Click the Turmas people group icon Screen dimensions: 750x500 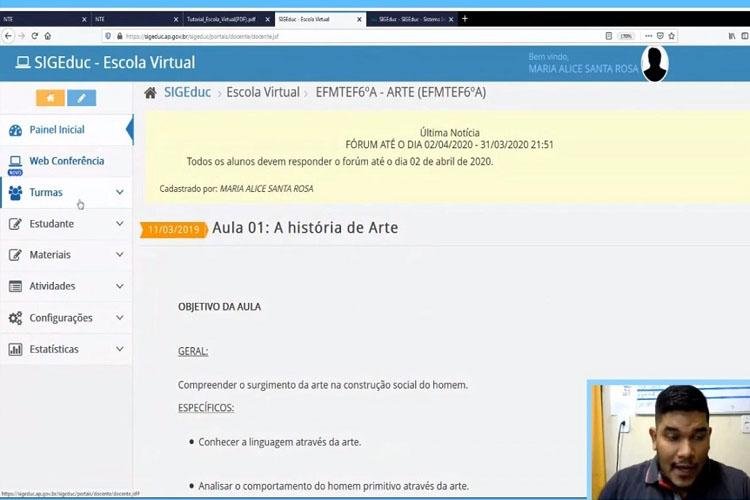(x=15, y=192)
